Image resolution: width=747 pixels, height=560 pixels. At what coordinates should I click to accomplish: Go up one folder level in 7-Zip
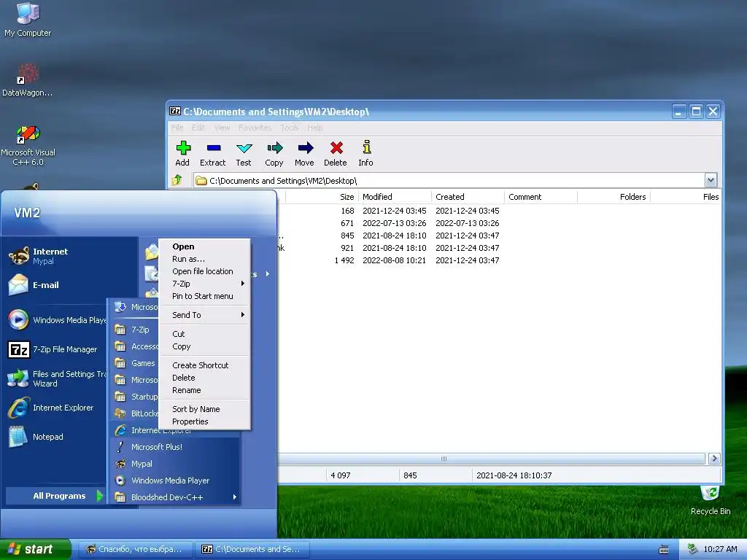(177, 180)
